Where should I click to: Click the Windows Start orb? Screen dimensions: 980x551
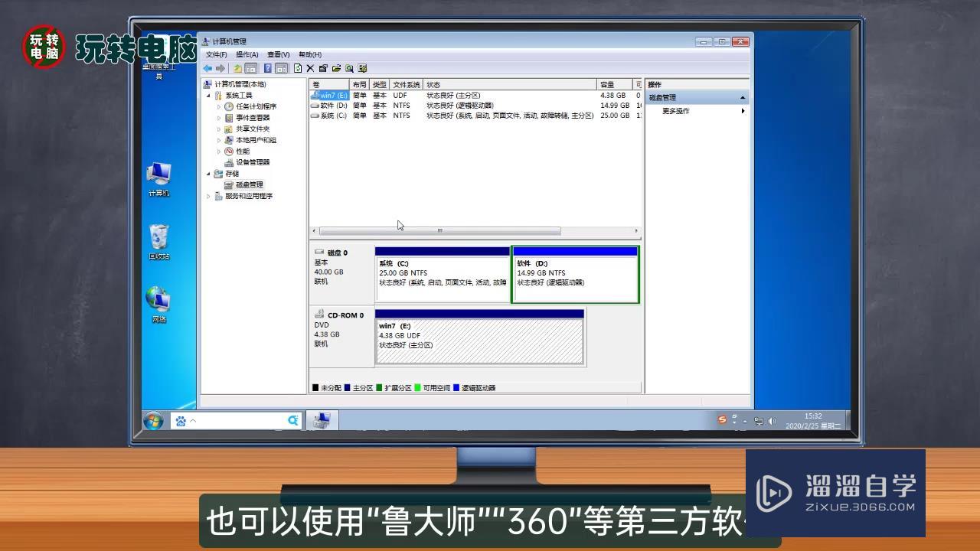click(x=153, y=420)
